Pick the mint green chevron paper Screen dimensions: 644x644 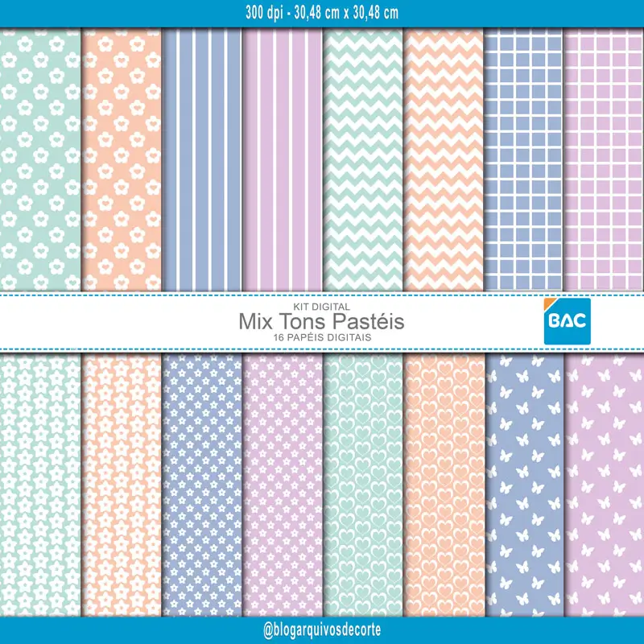pos(363,159)
